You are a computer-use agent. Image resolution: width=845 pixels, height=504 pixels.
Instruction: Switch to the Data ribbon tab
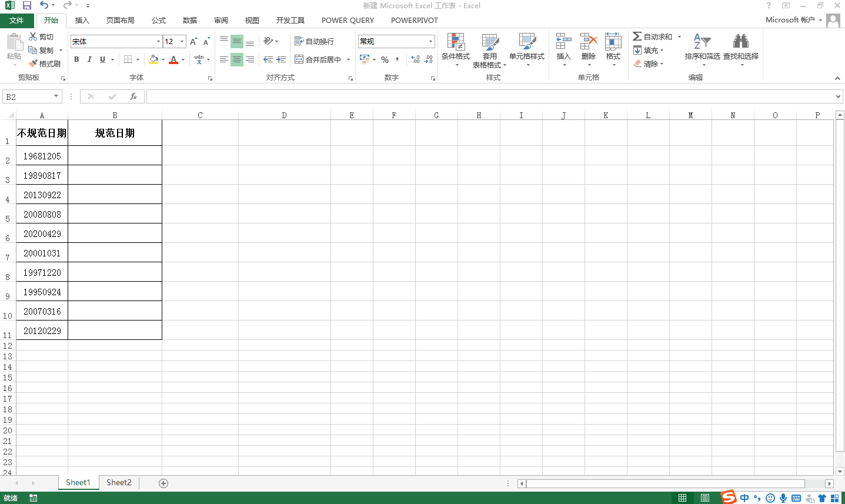click(190, 21)
